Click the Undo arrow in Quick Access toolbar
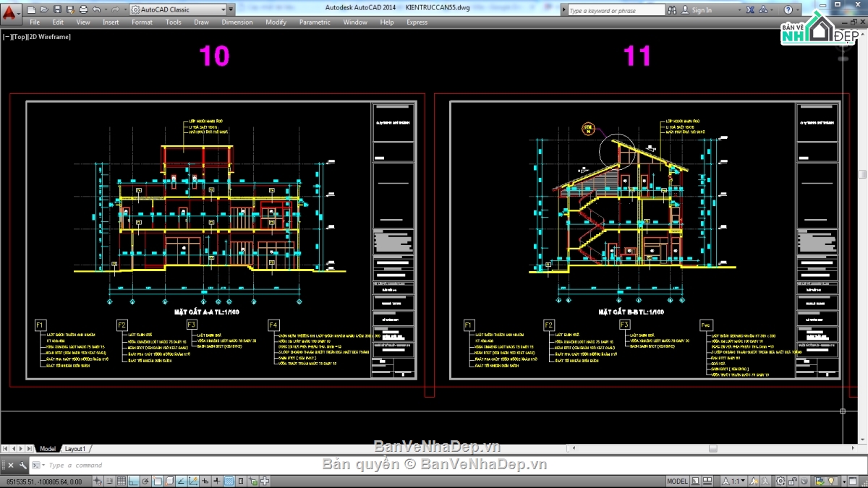868x488 pixels. (x=97, y=9)
